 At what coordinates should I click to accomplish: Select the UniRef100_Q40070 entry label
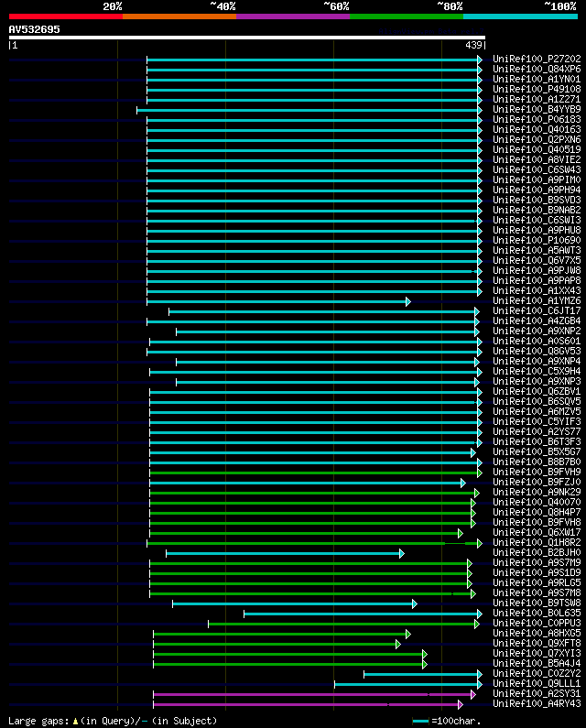pyautogui.click(x=537, y=503)
